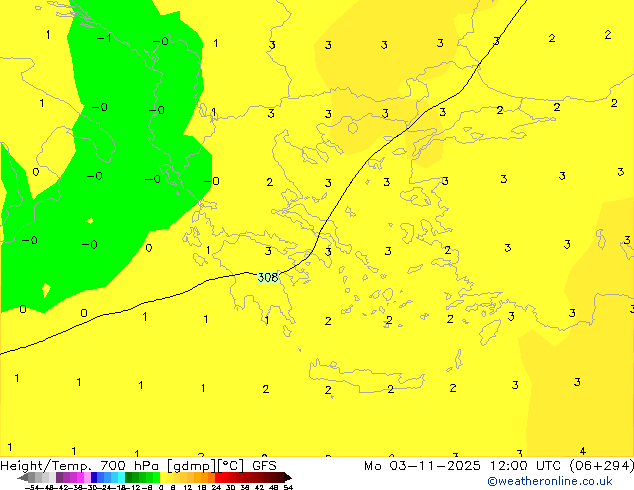Click the 54 label on color scale
This screenshot has height=490, width=634.
pos(288,488)
